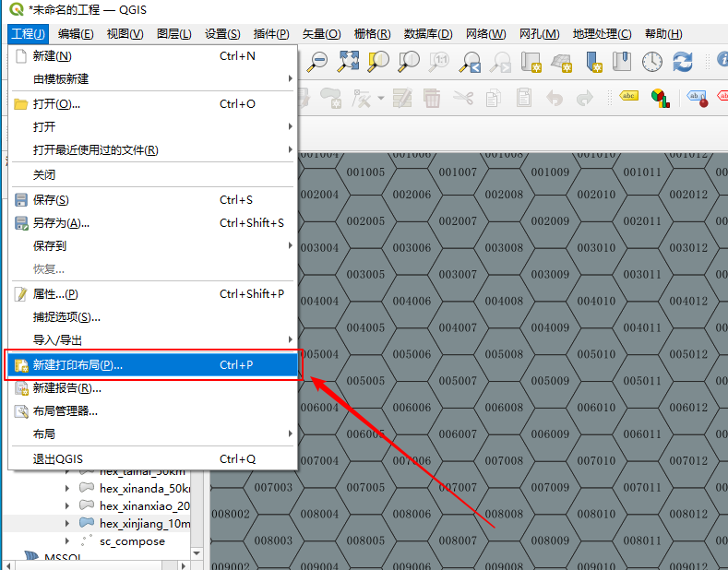Click the yellow abc Layer Labeling icon
The image size is (728, 570).
click(629, 96)
